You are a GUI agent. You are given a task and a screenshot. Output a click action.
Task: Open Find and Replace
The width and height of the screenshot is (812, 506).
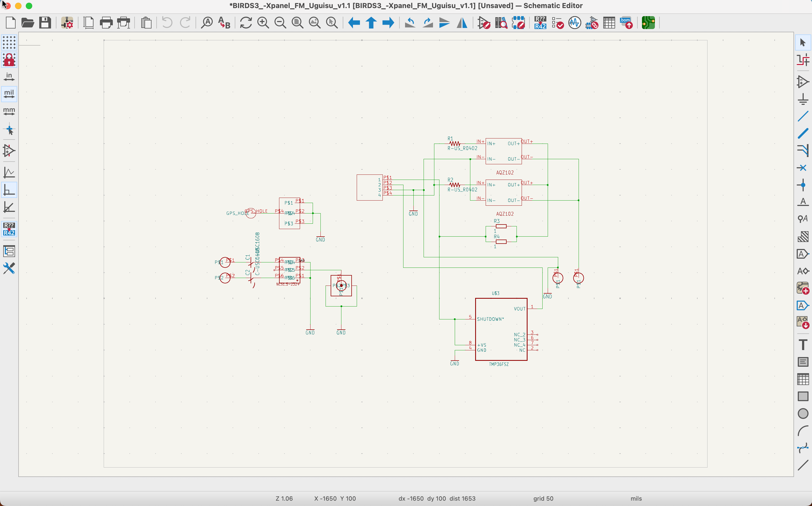click(224, 23)
